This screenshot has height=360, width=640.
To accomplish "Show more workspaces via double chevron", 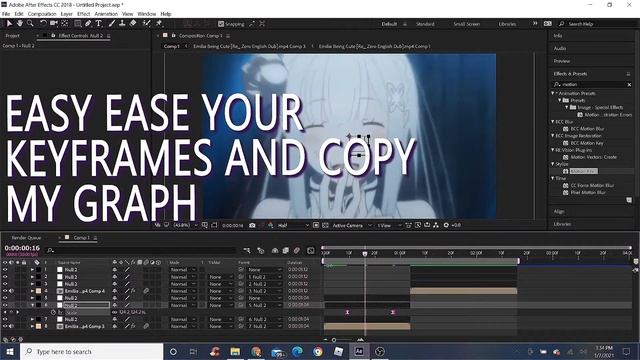I will coord(535,24).
